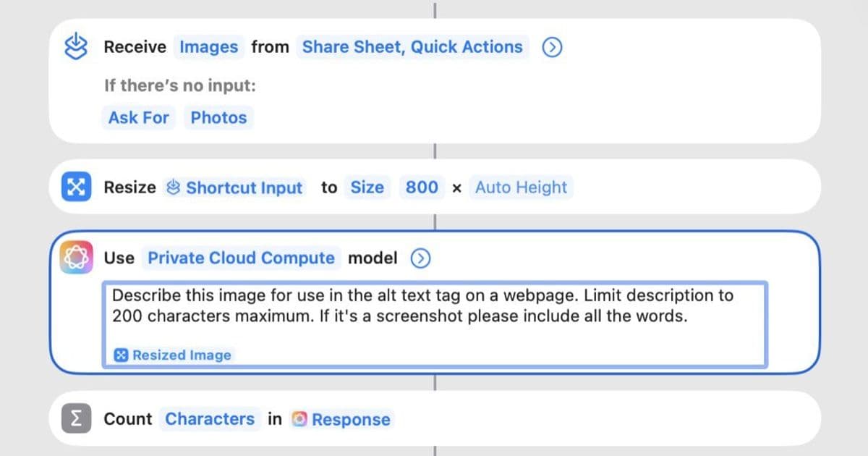The image size is (868, 456).
Task: Select the Resized Image variable in prompt
Action: click(174, 355)
